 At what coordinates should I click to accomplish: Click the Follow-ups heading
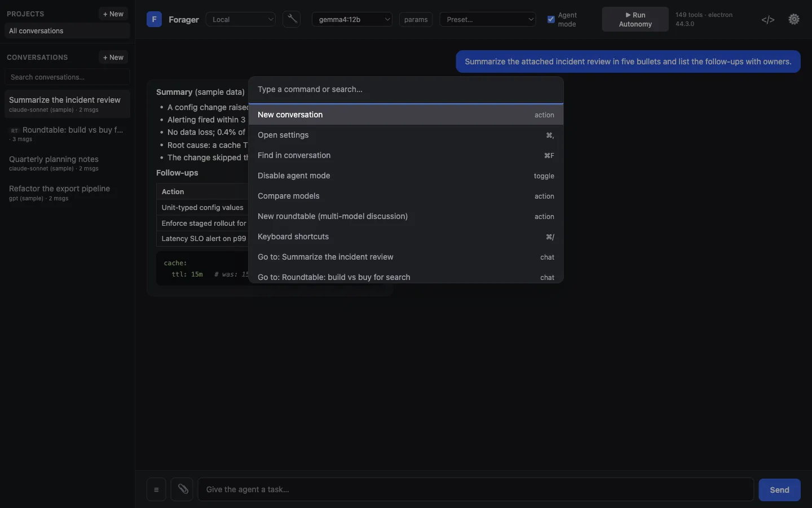pos(177,173)
